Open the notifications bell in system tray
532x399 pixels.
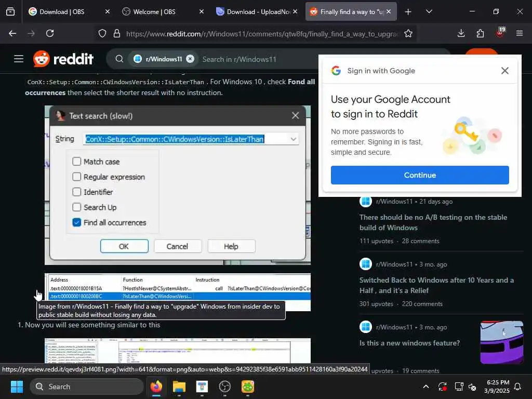[518, 387]
